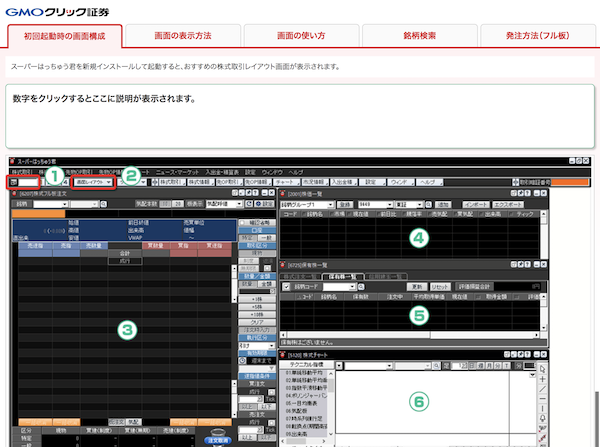Select 09.出来高 in テクニカル指標 list
The height and width of the screenshot is (447, 600).
(x=297, y=434)
